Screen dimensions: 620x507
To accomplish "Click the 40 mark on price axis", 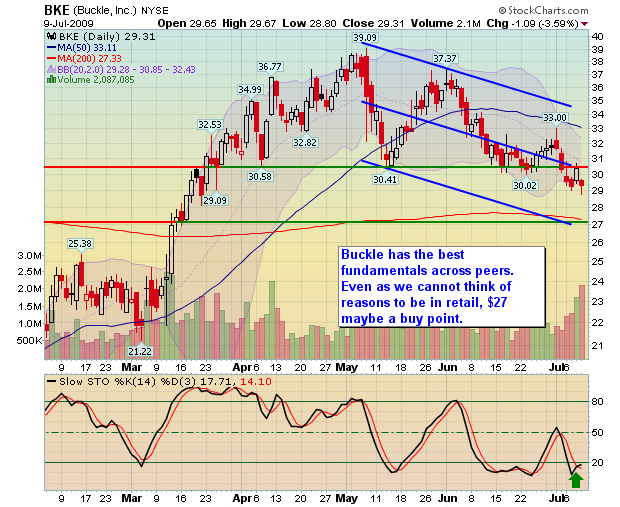I will click(x=597, y=37).
